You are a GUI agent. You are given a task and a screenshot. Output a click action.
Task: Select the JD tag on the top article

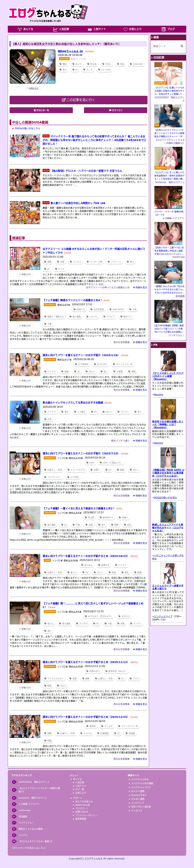click(x=75, y=70)
